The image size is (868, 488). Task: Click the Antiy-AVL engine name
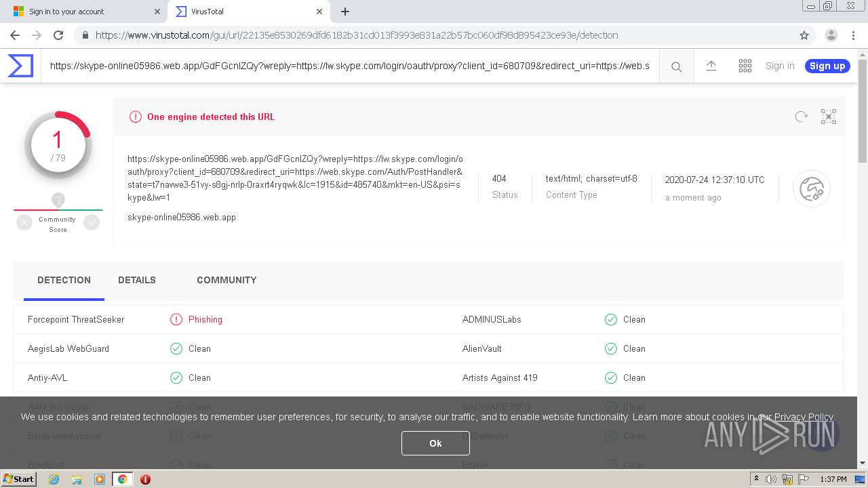[47, 378]
